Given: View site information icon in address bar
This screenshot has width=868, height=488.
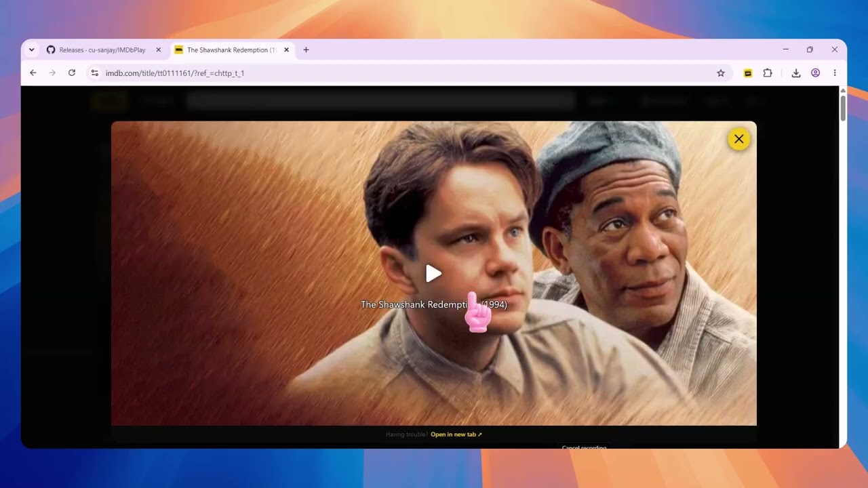Looking at the screenshot, I should pos(95,73).
